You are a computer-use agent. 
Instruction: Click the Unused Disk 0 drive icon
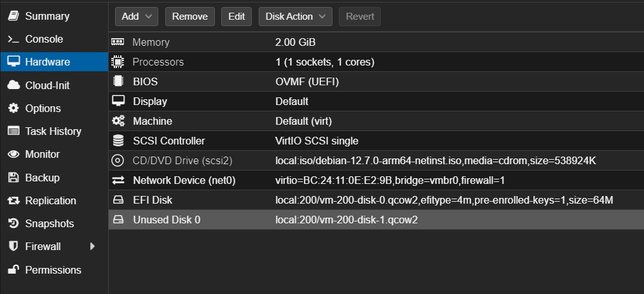(x=118, y=220)
